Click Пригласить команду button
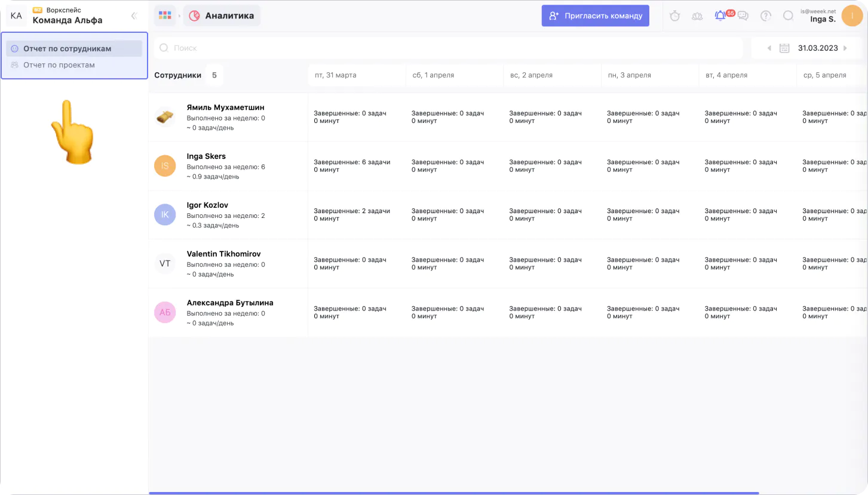 [x=595, y=16]
